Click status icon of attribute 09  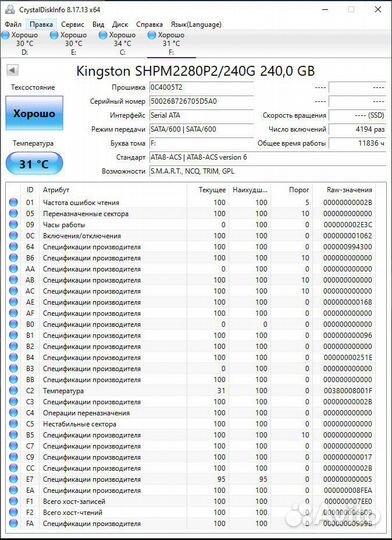[13, 225]
